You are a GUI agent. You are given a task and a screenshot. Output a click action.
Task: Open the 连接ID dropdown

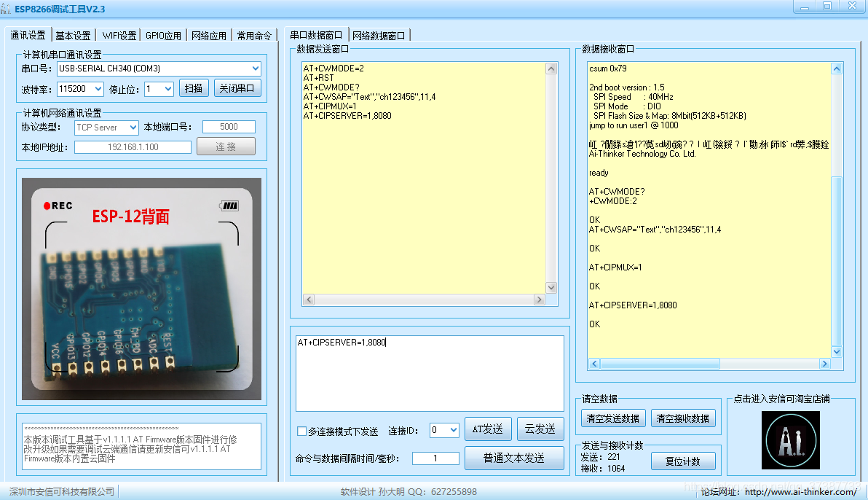point(454,430)
